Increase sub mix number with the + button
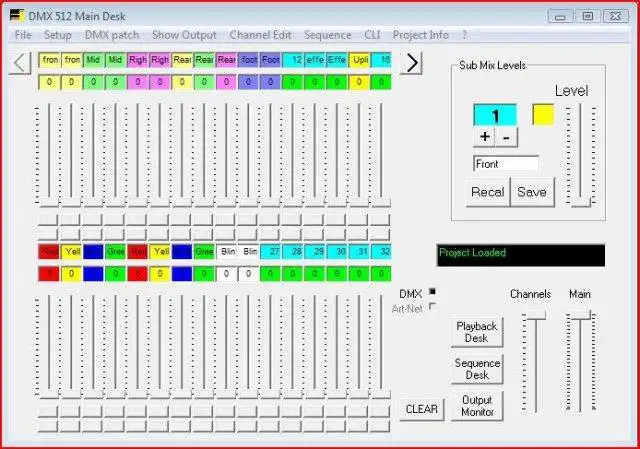640x449 pixels. click(484, 136)
